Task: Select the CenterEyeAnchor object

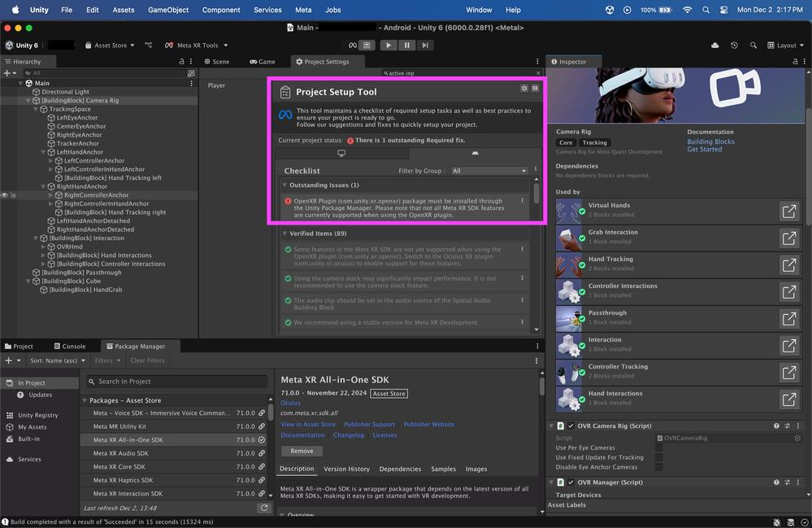Action: (x=80, y=126)
